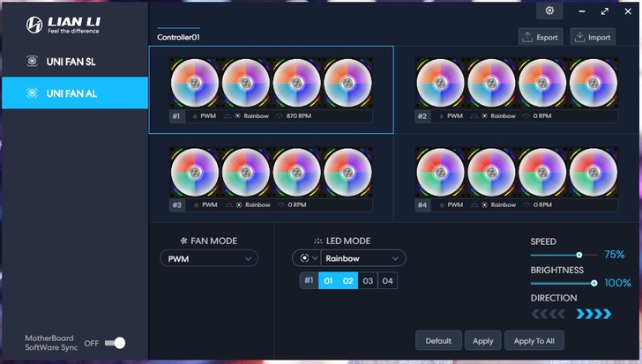
Task: Click the #3 group status bar label
Action: click(177, 204)
